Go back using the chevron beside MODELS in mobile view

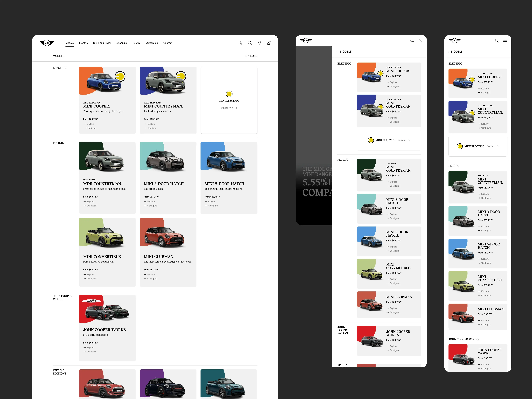(x=448, y=52)
